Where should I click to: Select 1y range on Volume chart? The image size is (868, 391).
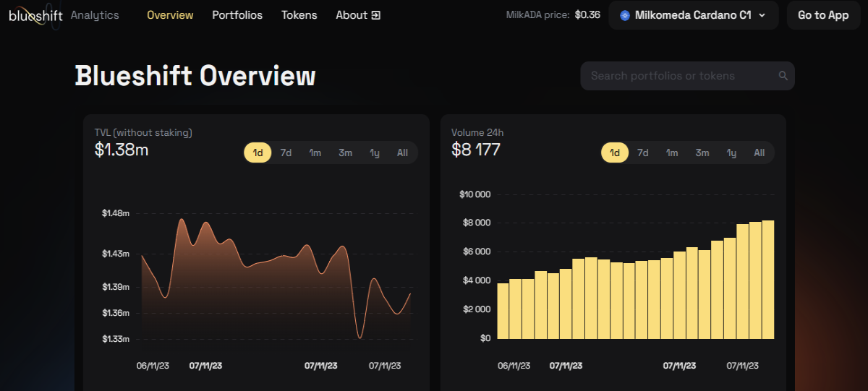pos(731,152)
